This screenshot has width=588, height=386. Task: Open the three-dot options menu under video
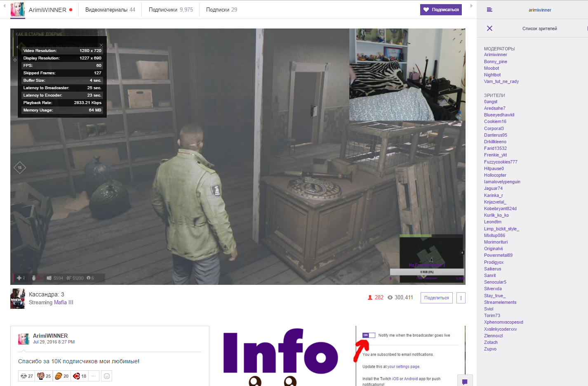[x=461, y=298]
